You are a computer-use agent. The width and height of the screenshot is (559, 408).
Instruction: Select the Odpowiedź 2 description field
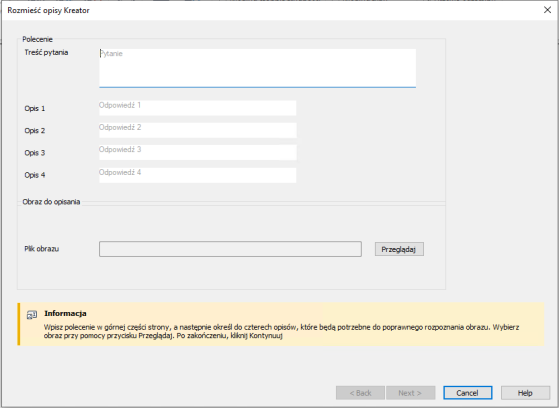click(198, 130)
